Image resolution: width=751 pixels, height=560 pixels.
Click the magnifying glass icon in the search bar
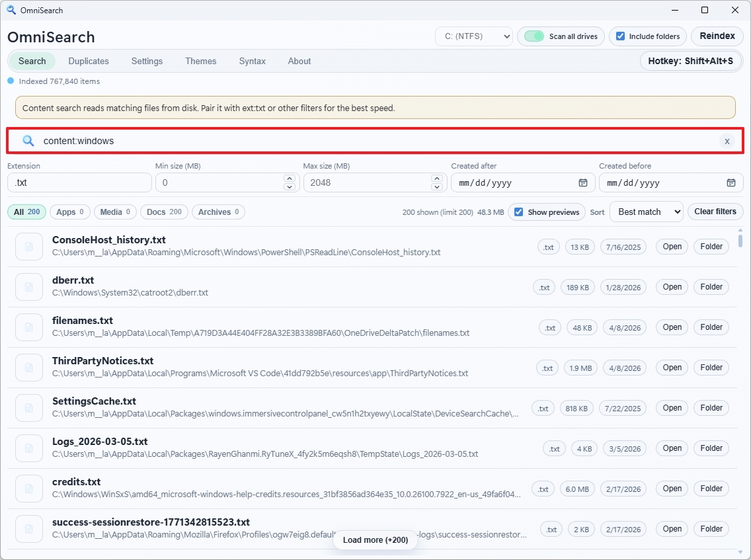(26, 141)
